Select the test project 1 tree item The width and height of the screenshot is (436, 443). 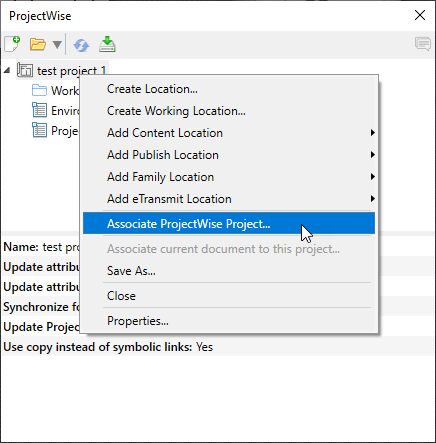62,71
